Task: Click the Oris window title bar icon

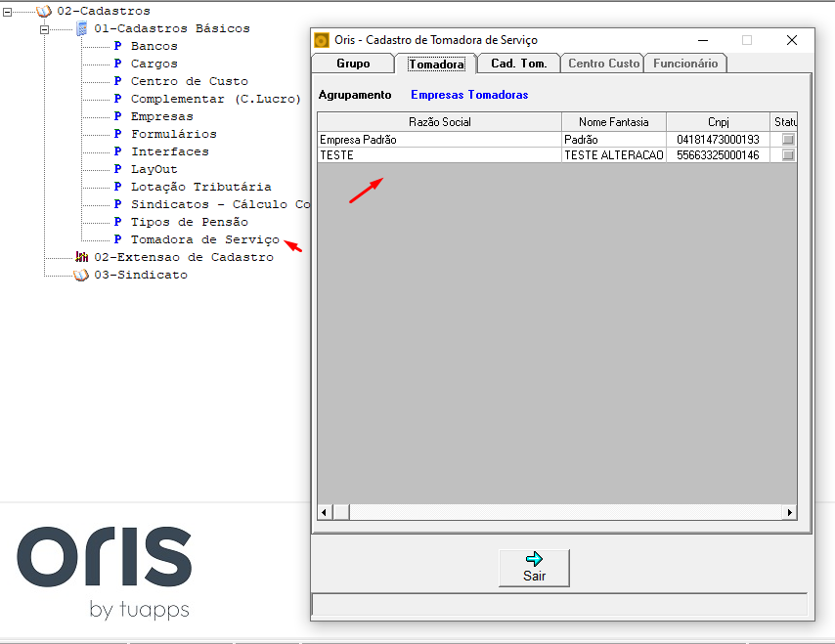Action: point(321,40)
